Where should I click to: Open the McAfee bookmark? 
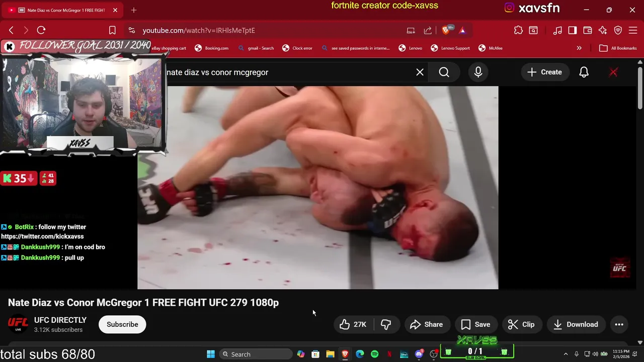[491, 48]
